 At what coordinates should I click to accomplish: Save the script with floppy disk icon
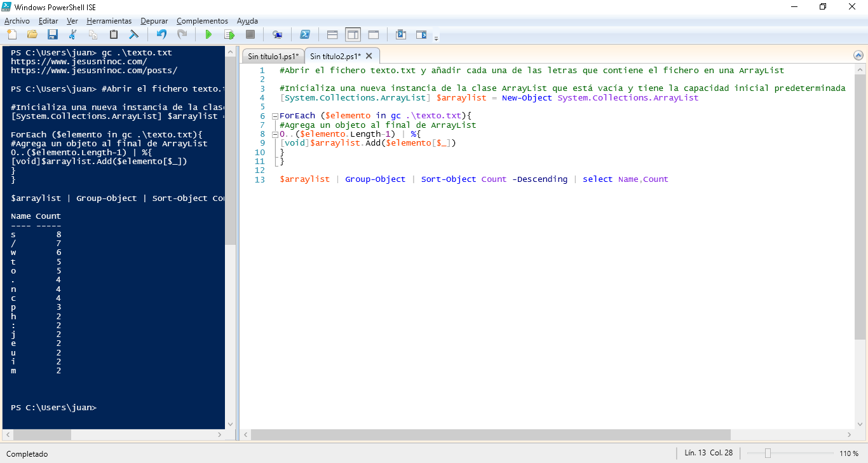53,34
